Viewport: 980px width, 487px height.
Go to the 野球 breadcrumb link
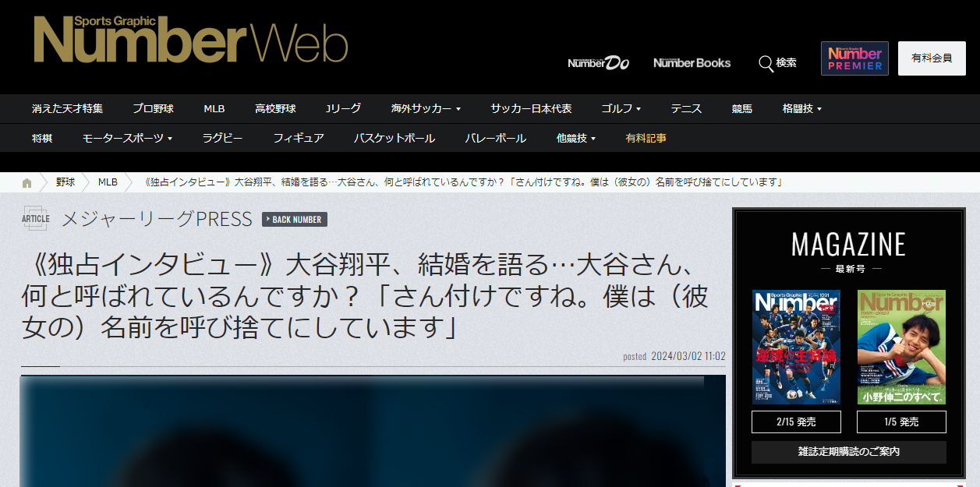(65, 182)
